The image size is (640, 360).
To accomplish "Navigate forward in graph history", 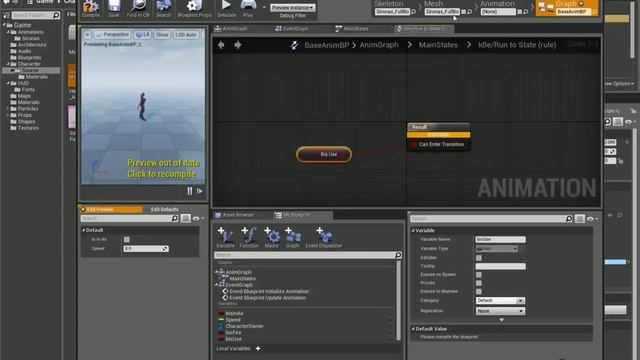I will [238, 45].
